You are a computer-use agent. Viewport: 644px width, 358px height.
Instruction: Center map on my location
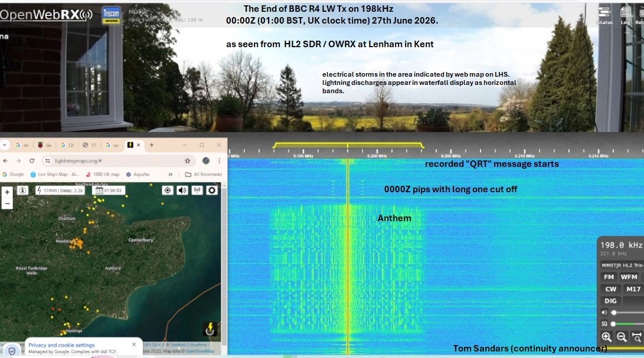[x=168, y=190]
